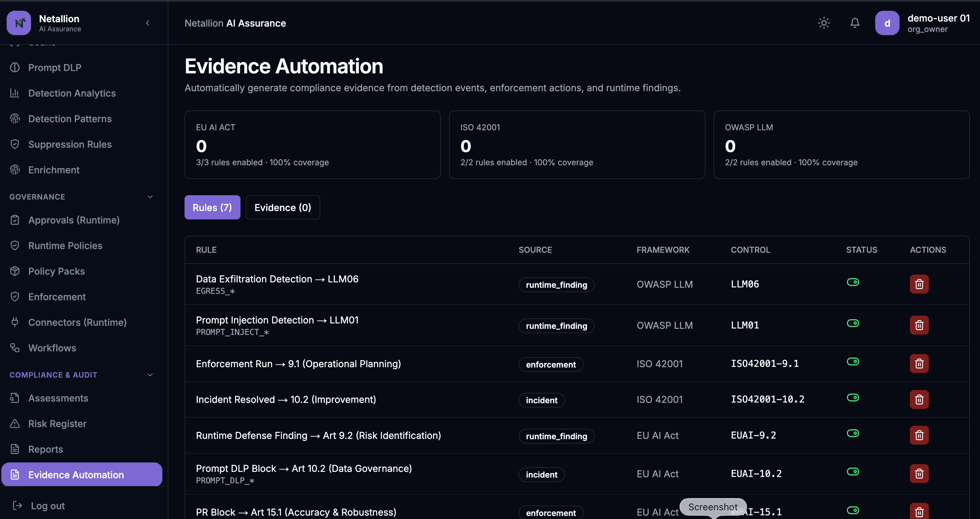Screen dimensions: 980x519
Task: Toggle status of Runtime Defense Finding rule
Action: click(x=853, y=433)
